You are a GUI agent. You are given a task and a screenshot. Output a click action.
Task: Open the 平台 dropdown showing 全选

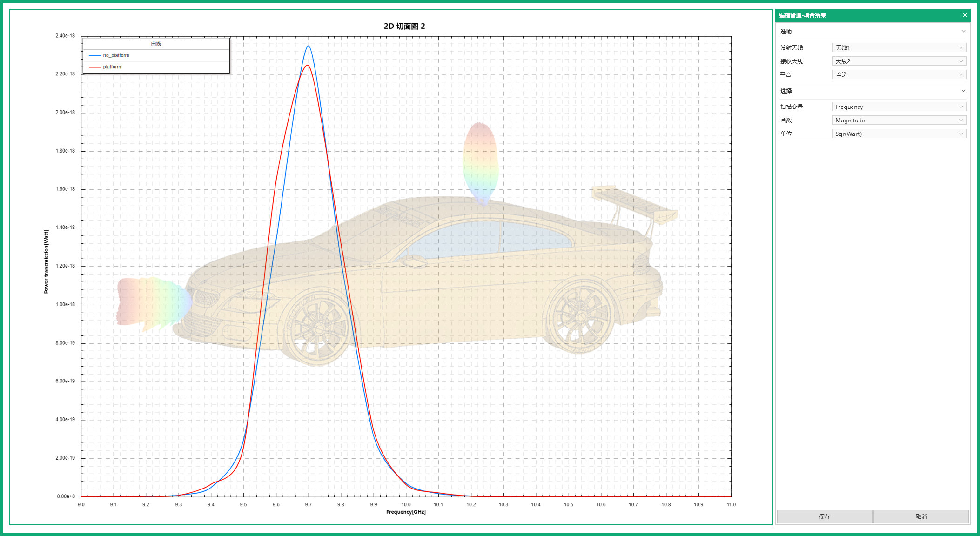[899, 74]
